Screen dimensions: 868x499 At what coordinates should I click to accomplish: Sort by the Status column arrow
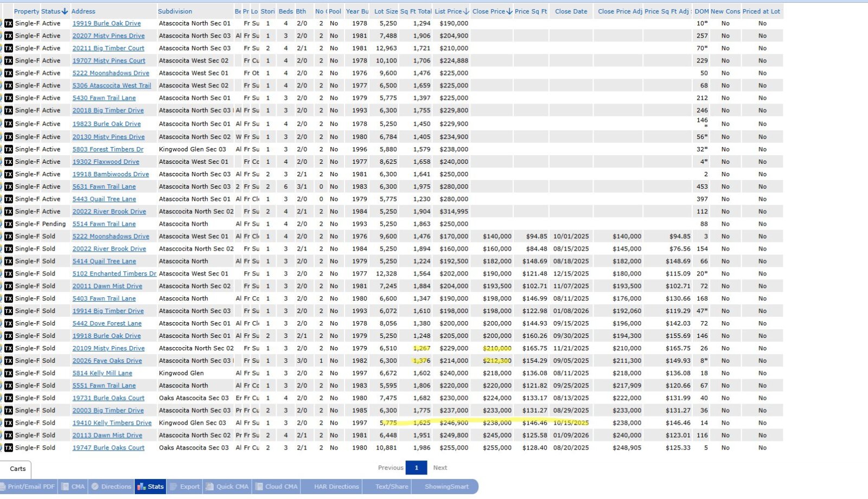pyautogui.click(x=65, y=11)
